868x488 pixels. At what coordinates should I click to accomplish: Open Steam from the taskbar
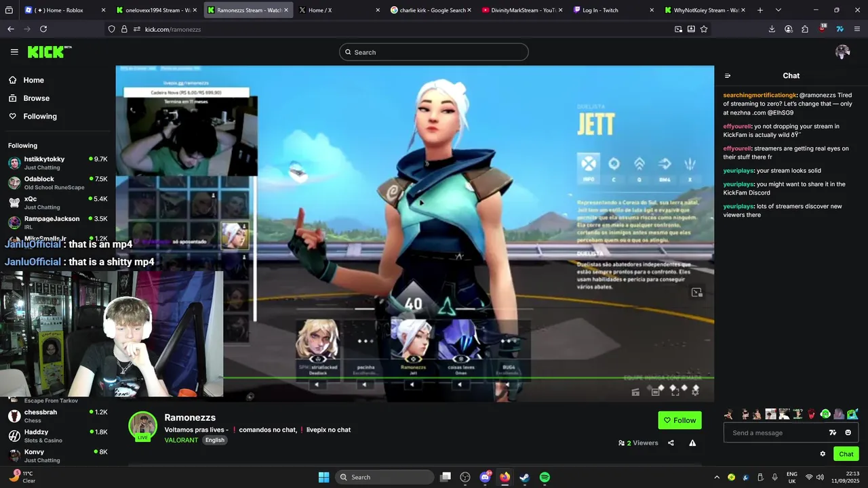click(525, 477)
